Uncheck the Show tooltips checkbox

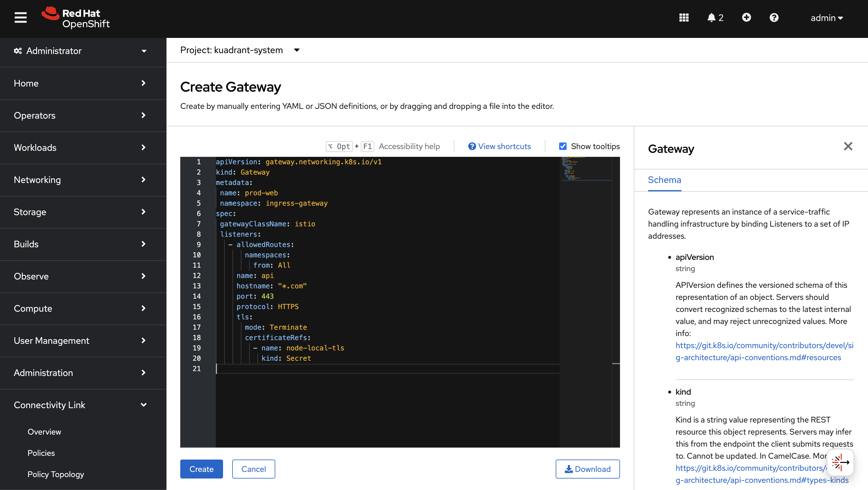tap(562, 146)
